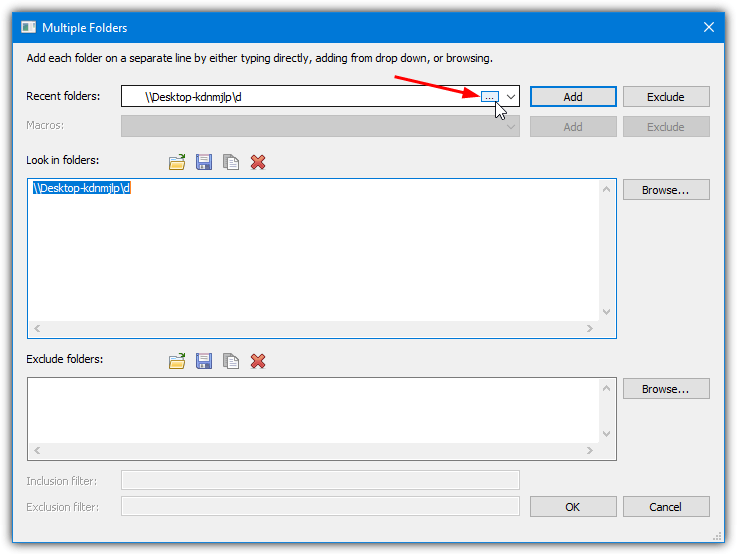Save floppy icon for Exclude folders
The height and width of the screenshot is (554, 737).
click(x=204, y=361)
